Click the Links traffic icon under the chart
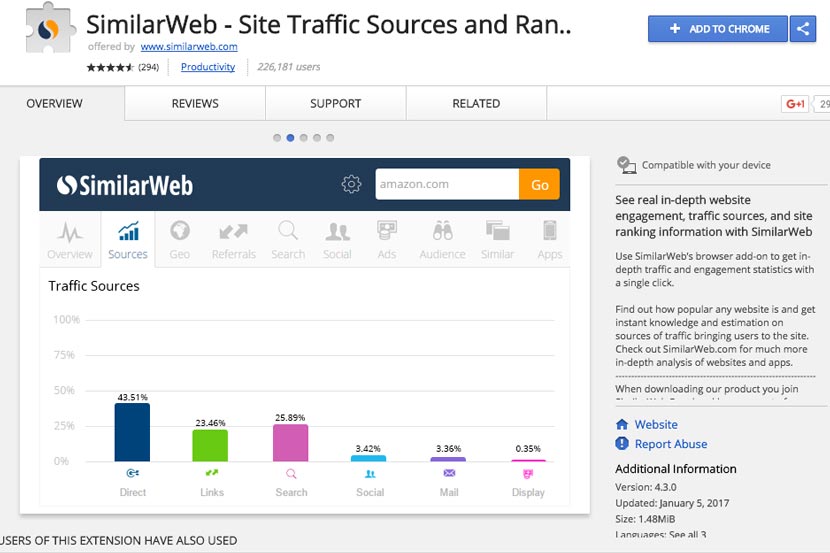This screenshot has height=553, width=830. [x=212, y=473]
